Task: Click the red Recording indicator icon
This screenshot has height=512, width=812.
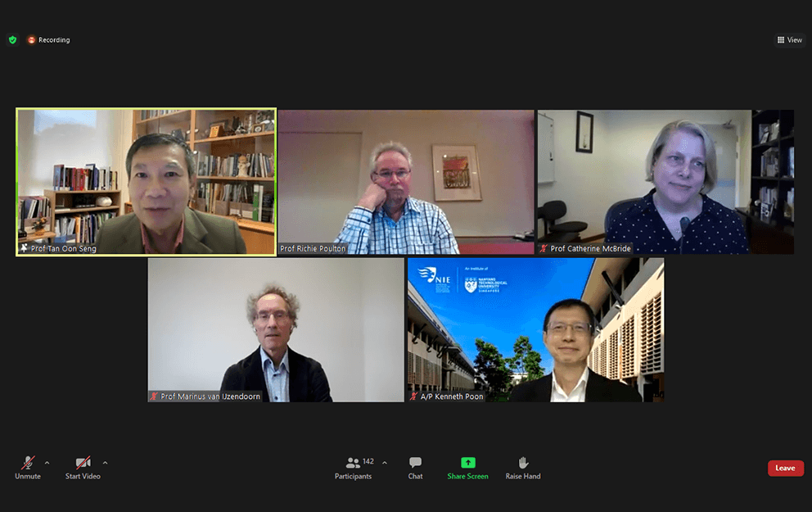Action: pyautogui.click(x=32, y=40)
